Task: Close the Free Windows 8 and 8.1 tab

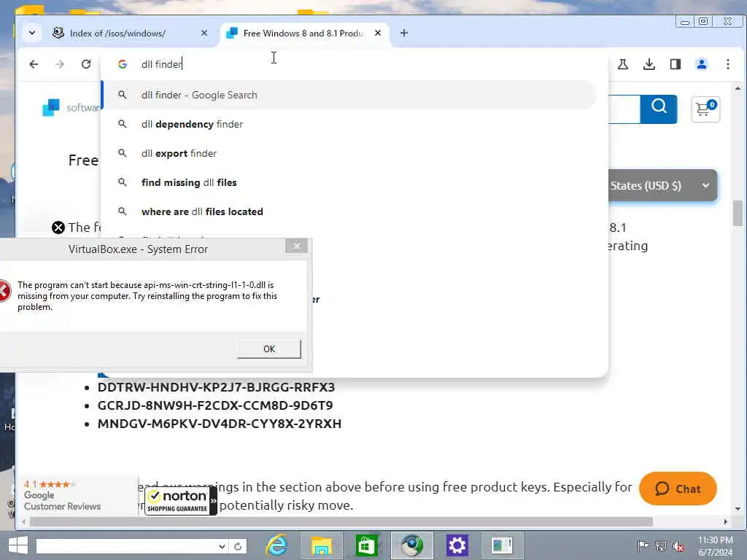Action: pos(378,34)
